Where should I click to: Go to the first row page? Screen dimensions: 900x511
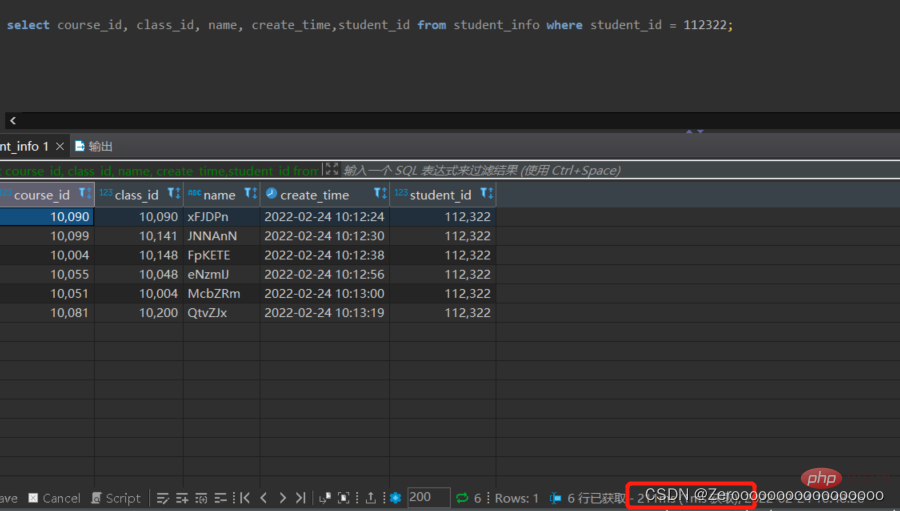245,498
